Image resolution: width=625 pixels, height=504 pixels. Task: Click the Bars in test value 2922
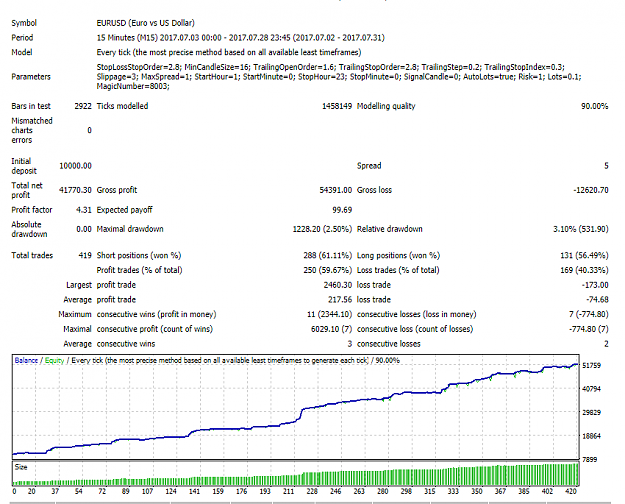pyautogui.click(x=83, y=106)
